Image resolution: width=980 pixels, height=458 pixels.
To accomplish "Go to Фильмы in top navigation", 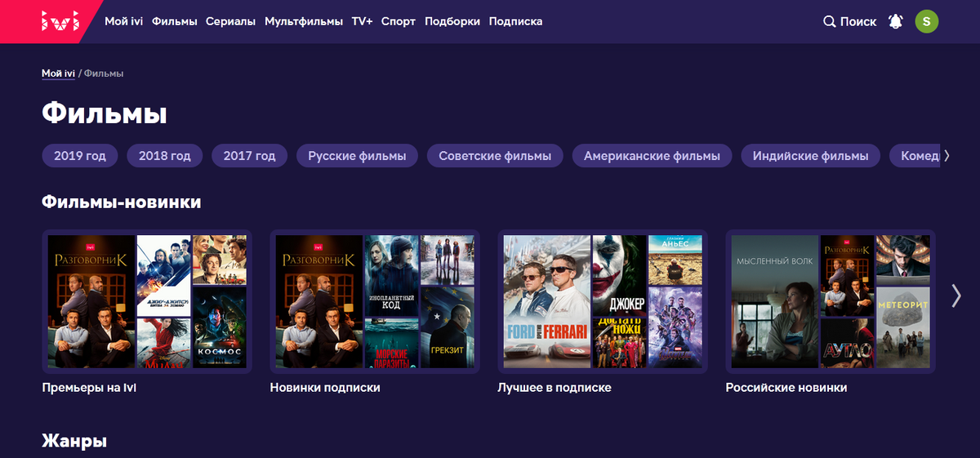I will click(x=175, y=21).
